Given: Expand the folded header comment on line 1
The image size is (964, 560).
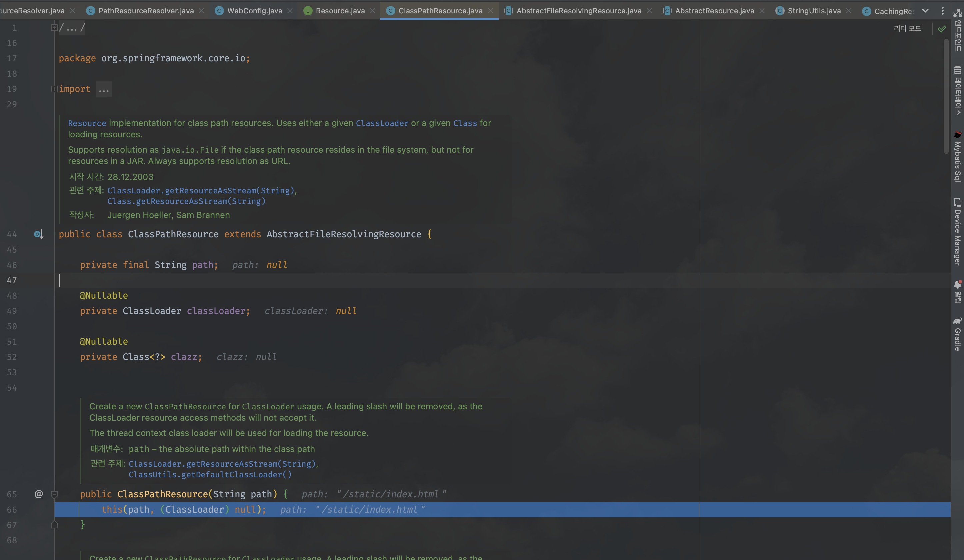Looking at the screenshot, I should click(x=54, y=28).
